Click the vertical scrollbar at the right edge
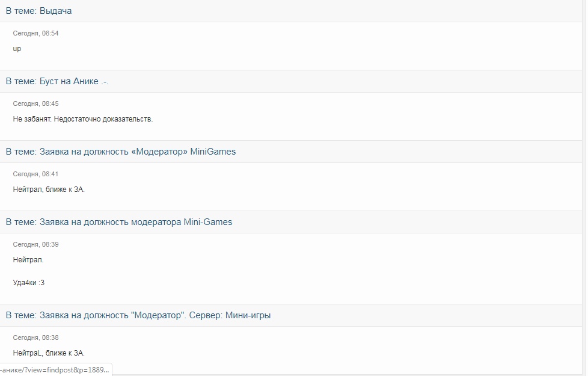 tap(585, 188)
